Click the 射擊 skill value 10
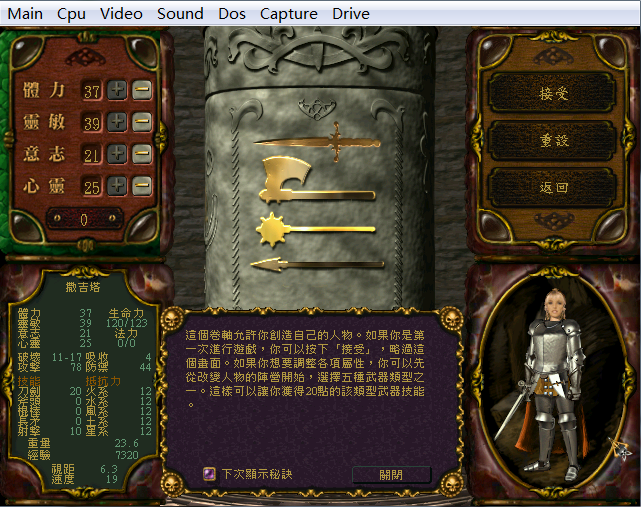This screenshot has width=641, height=507. tap(76, 431)
